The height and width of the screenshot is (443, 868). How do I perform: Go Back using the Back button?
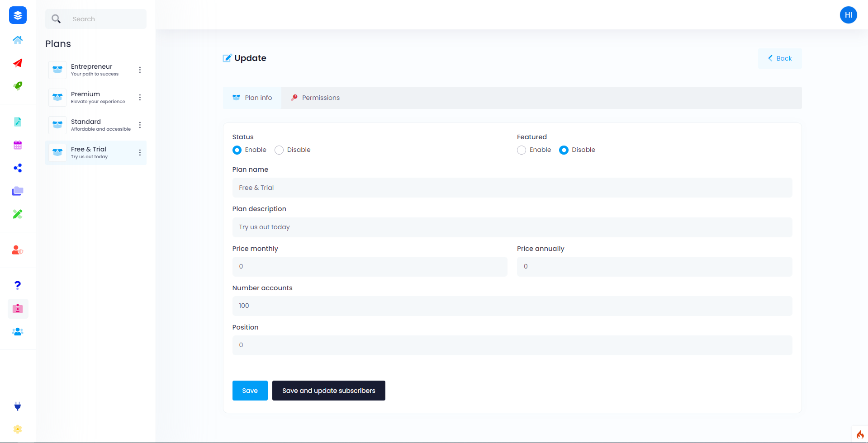click(x=780, y=58)
